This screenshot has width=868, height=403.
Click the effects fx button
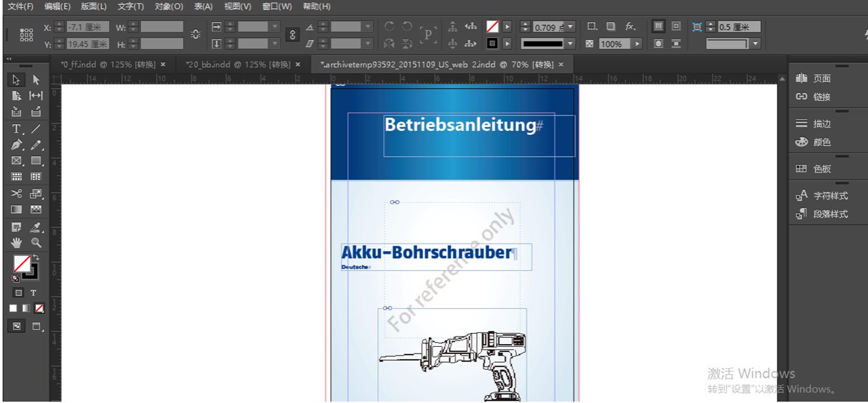(x=630, y=26)
